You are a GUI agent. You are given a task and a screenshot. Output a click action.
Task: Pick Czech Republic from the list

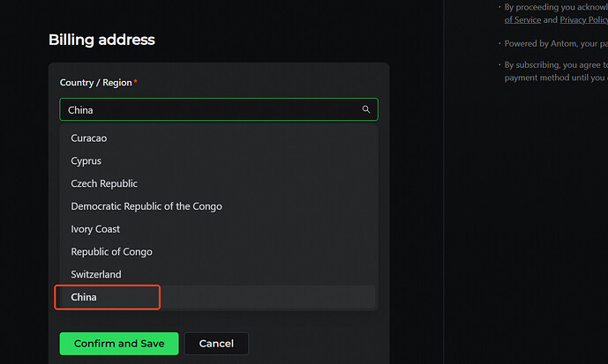click(104, 183)
